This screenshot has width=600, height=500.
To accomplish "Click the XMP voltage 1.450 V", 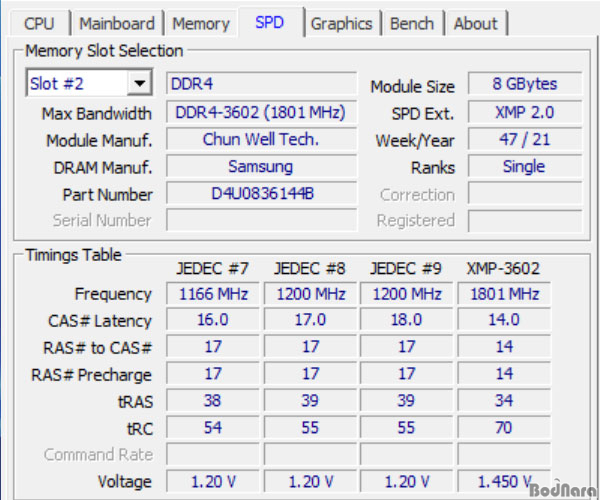I will click(504, 481).
